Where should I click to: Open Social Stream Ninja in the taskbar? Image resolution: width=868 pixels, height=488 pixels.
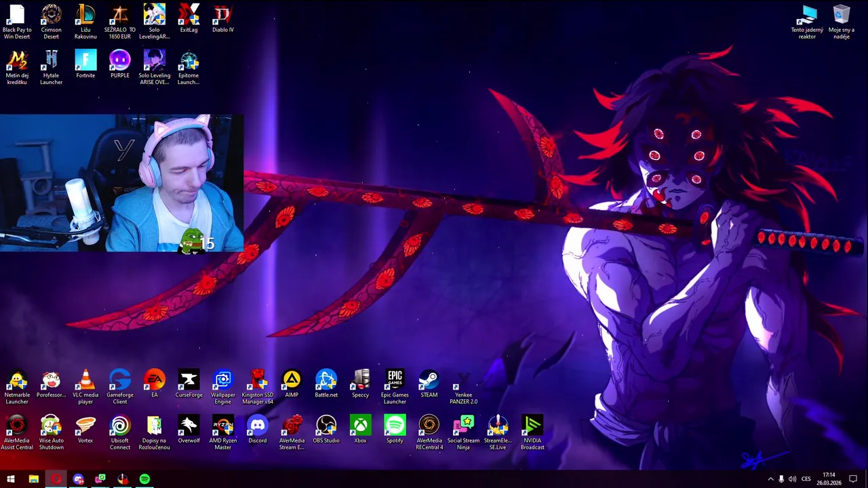coord(100,479)
